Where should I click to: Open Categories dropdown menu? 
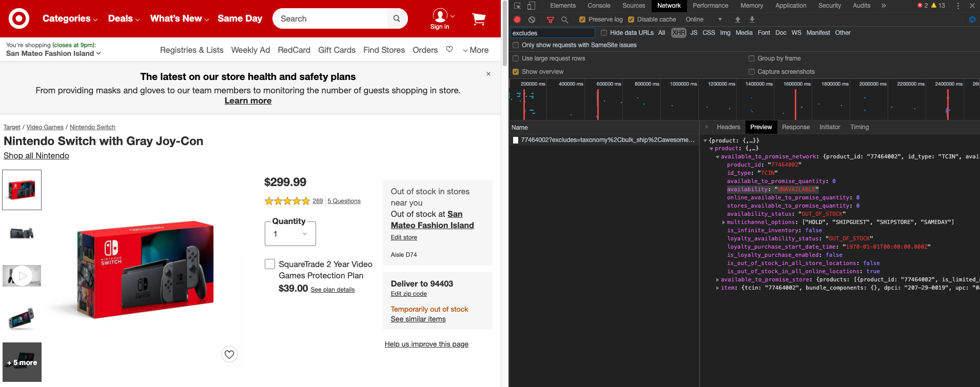click(70, 18)
